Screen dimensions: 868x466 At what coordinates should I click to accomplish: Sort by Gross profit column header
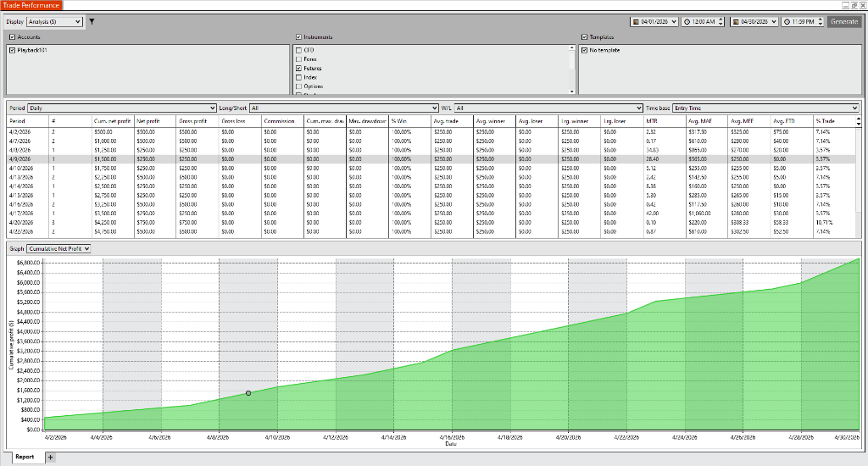[x=198, y=121]
